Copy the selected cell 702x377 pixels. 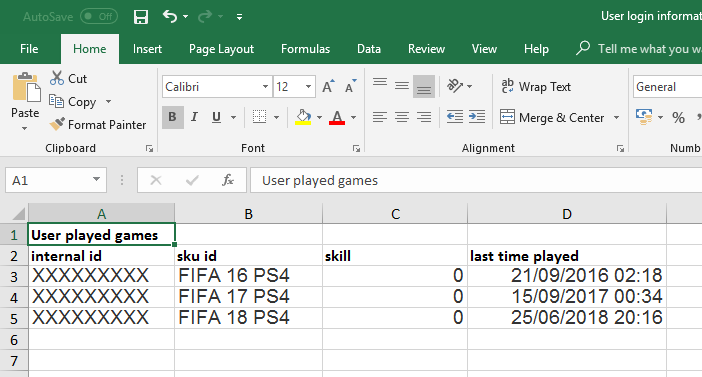click(x=73, y=102)
